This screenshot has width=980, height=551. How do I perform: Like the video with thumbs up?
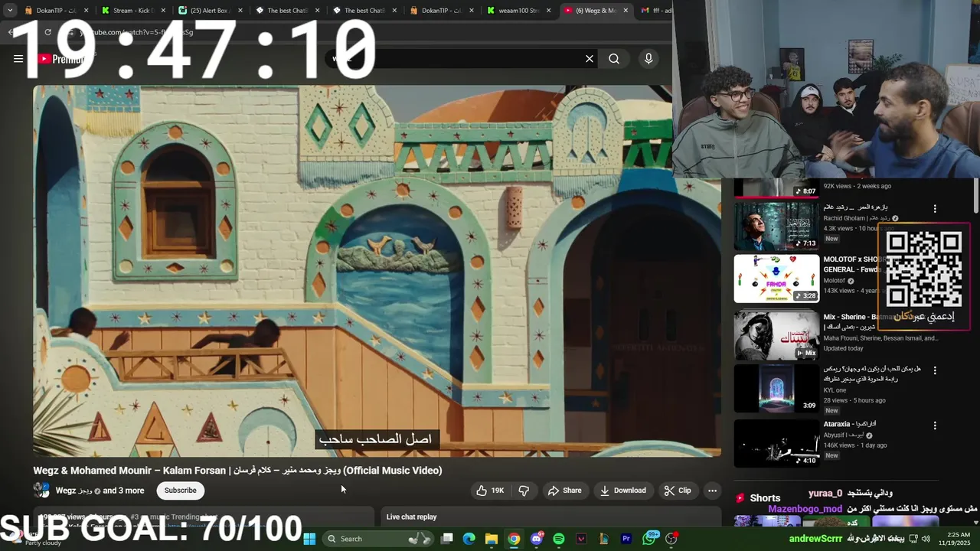(490, 491)
